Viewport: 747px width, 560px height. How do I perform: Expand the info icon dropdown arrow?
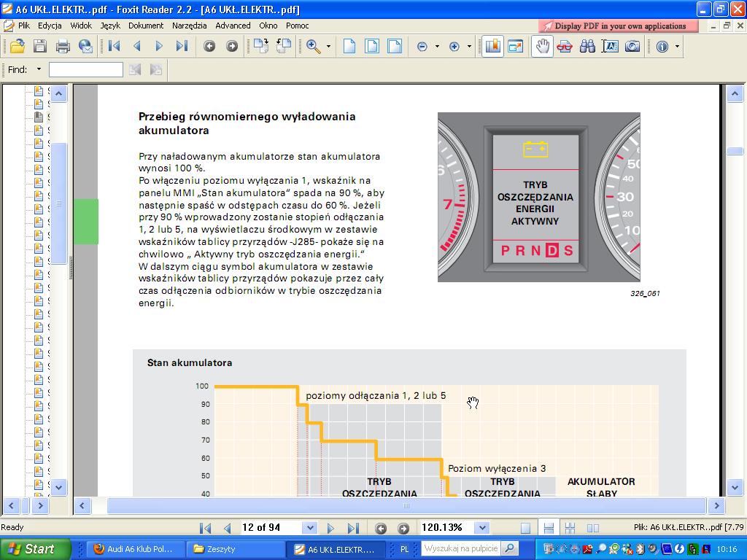point(677,46)
